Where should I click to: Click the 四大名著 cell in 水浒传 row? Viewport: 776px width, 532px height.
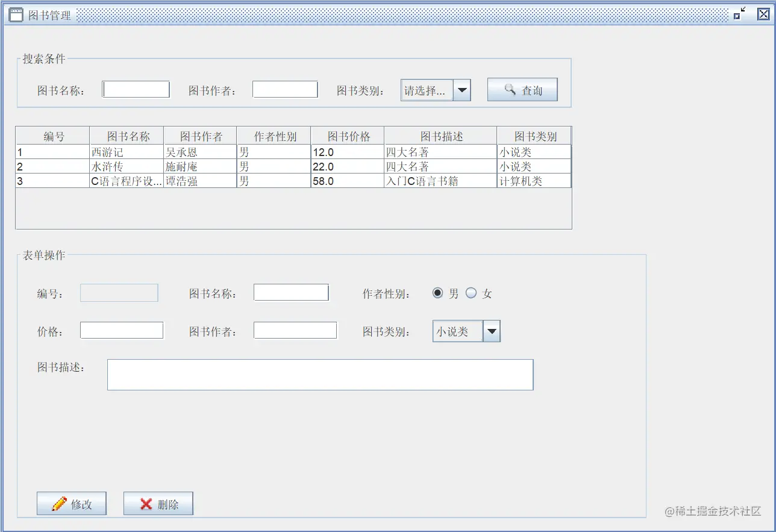point(441,166)
